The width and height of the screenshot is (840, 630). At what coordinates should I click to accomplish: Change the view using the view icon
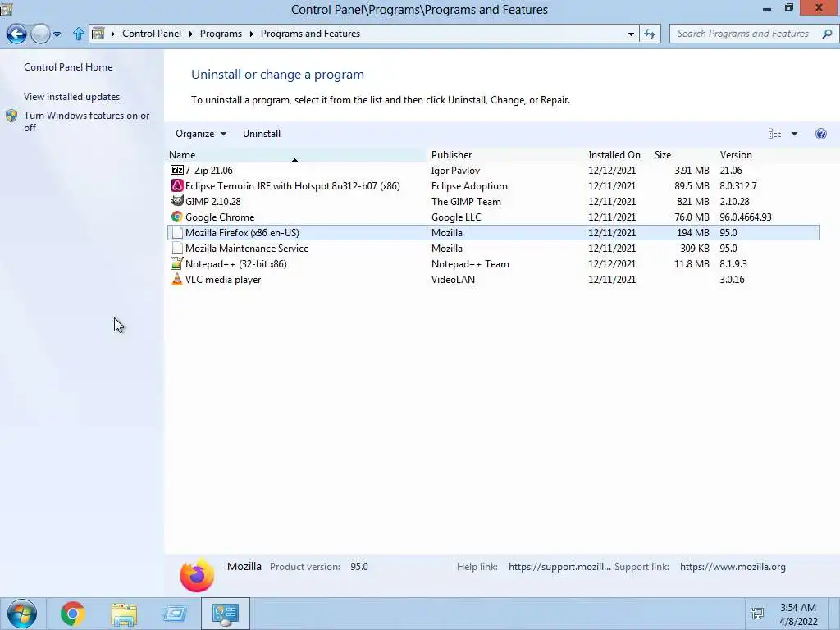point(774,134)
